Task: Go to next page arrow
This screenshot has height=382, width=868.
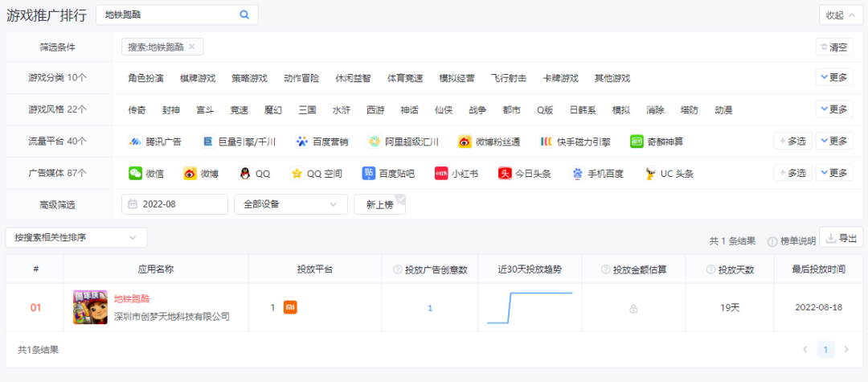Action: tap(845, 349)
